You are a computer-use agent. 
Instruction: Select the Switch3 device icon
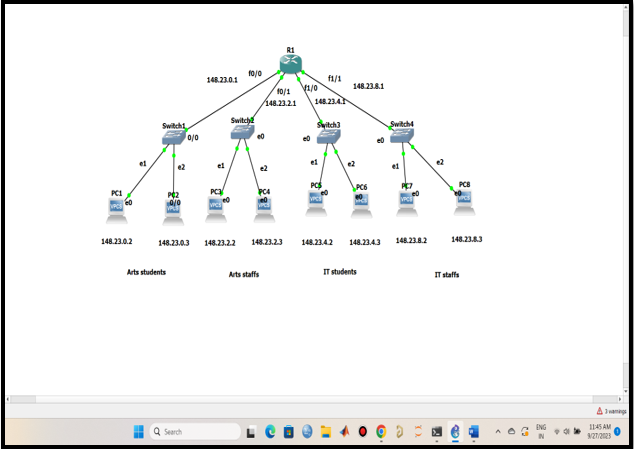click(x=328, y=136)
